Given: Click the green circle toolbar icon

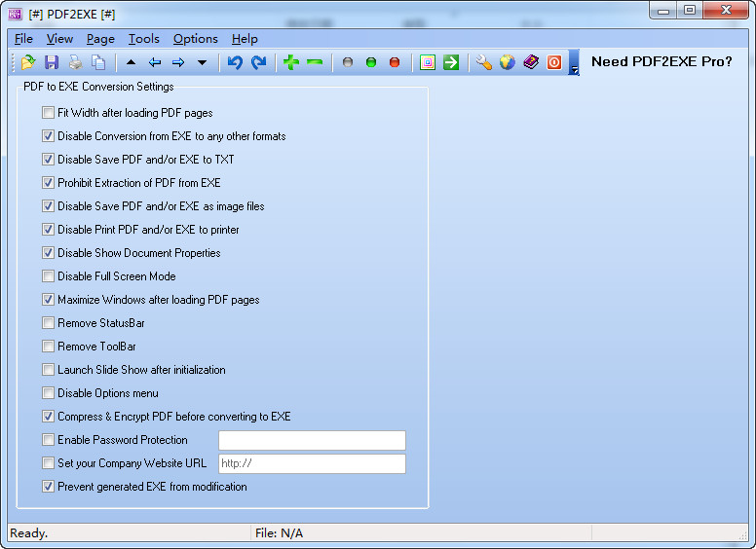Looking at the screenshot, I should point(371,62).
